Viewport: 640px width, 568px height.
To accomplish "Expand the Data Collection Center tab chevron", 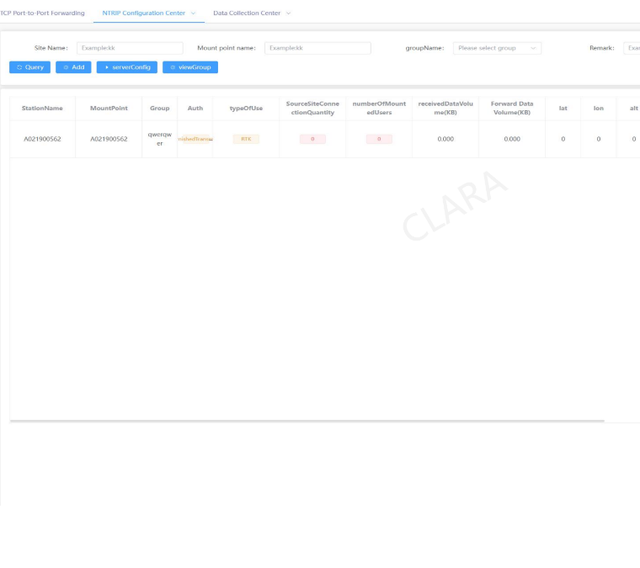I will pos(288,13).
